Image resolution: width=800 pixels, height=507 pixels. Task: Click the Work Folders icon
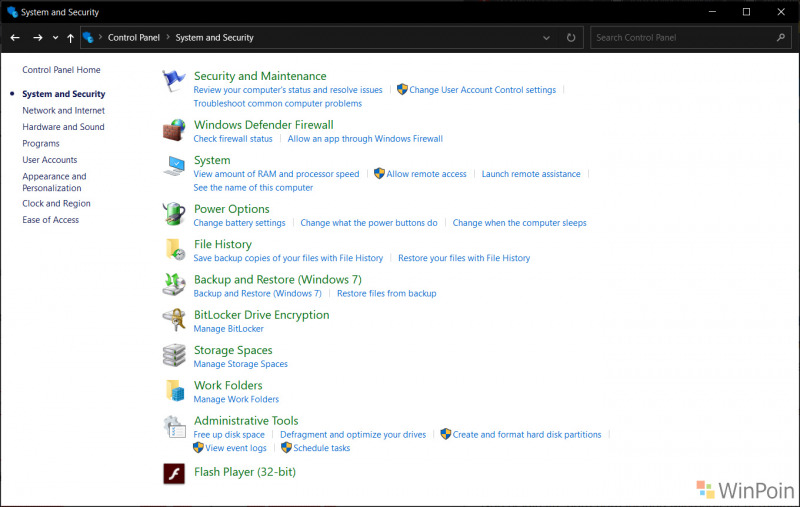175,390
